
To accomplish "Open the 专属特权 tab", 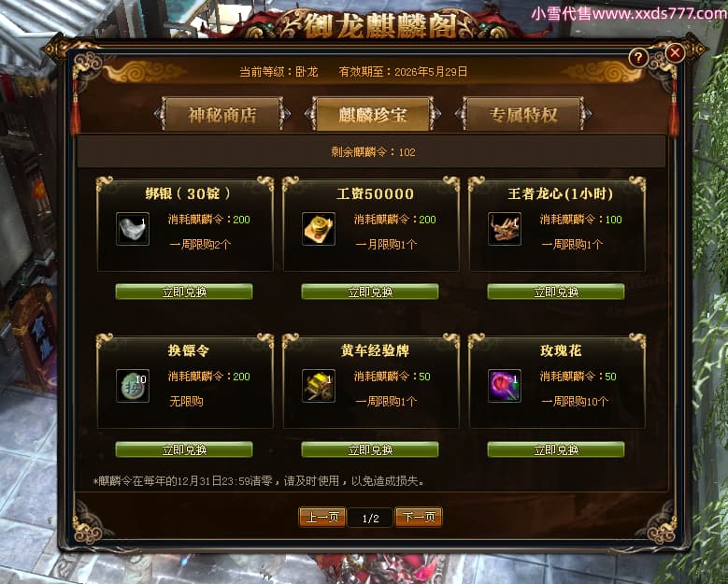I will pos(523,114).
